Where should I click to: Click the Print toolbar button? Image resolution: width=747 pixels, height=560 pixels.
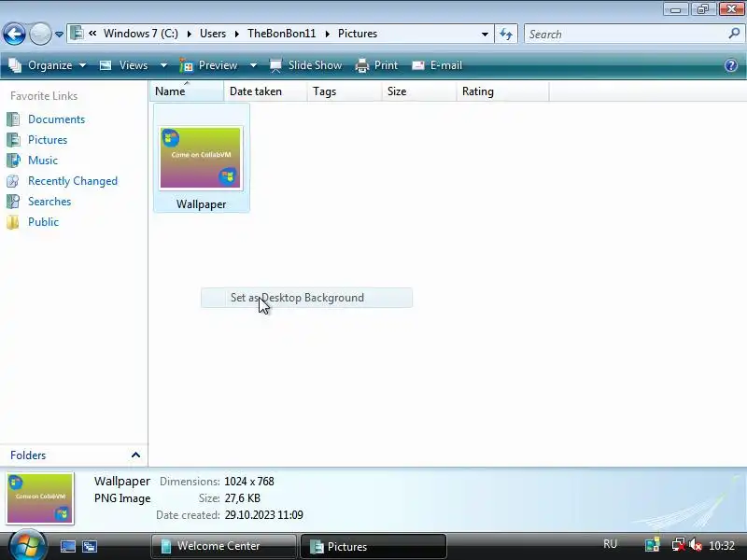[x=376, y=65]
